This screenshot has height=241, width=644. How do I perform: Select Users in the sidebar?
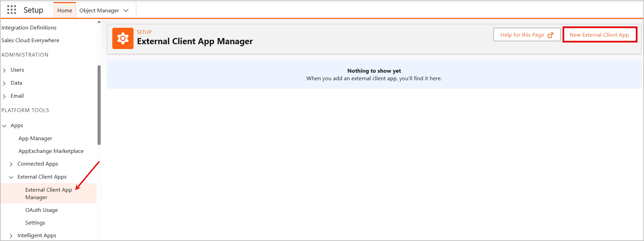[17, 70]
